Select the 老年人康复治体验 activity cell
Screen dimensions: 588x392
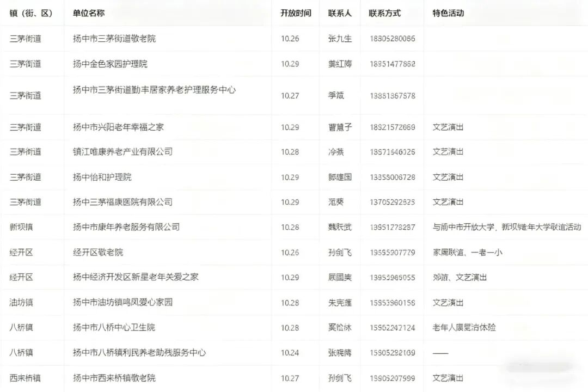click(x=464, y=327)
